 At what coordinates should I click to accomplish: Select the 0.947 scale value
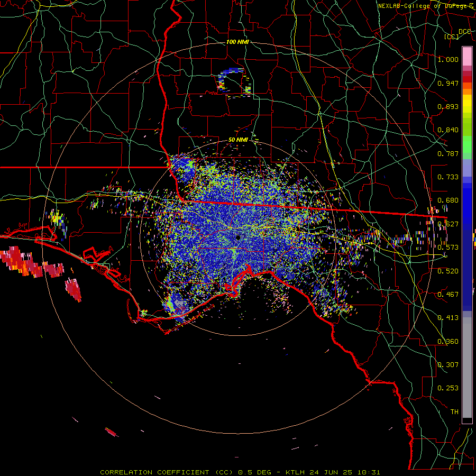[x=448, y=83]
